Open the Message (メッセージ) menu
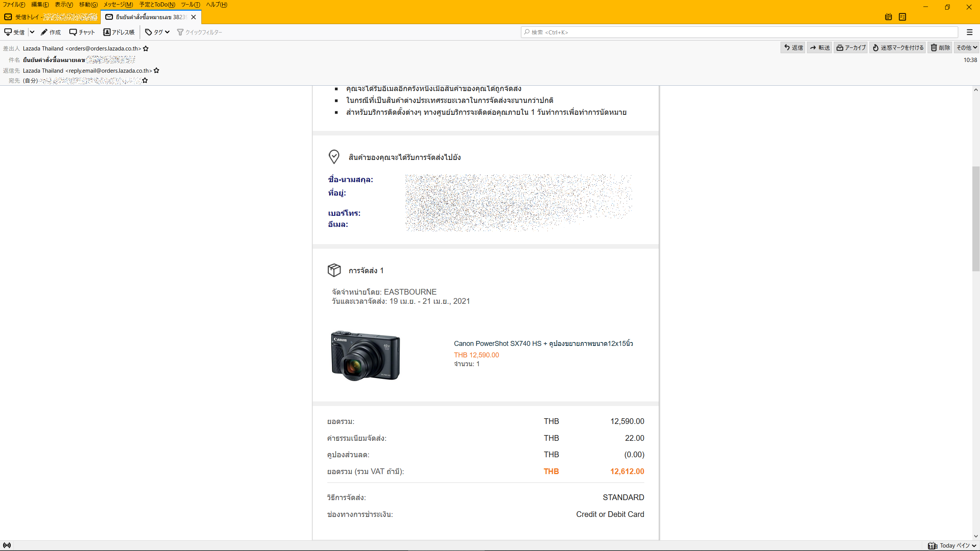 coord(118,5)
